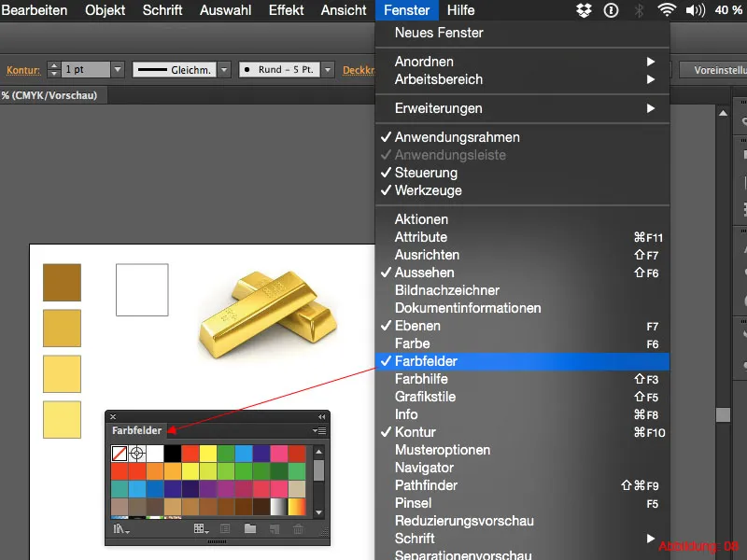
Task: Open the Farbfelder panel flyout menu
Action: [319, 430]
